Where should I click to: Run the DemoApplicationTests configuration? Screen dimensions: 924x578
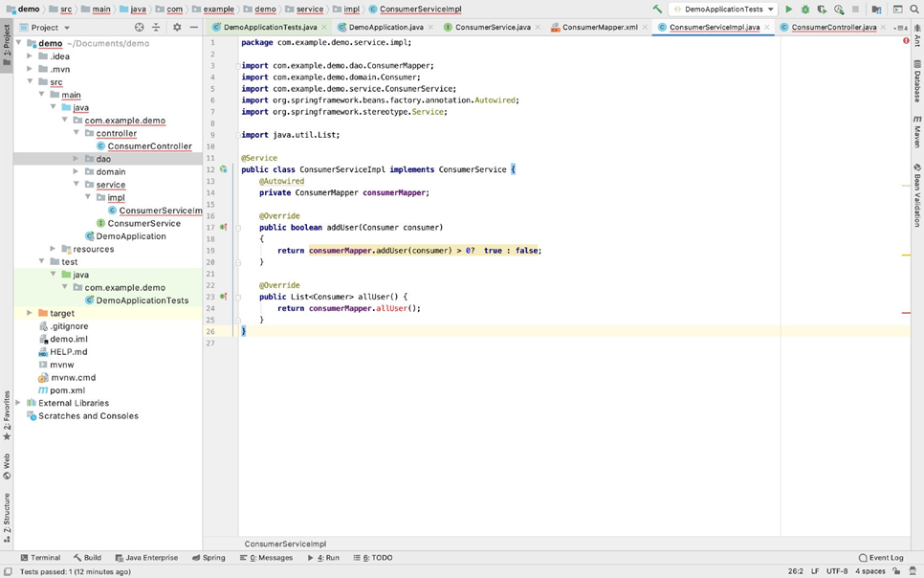(788, 8)
